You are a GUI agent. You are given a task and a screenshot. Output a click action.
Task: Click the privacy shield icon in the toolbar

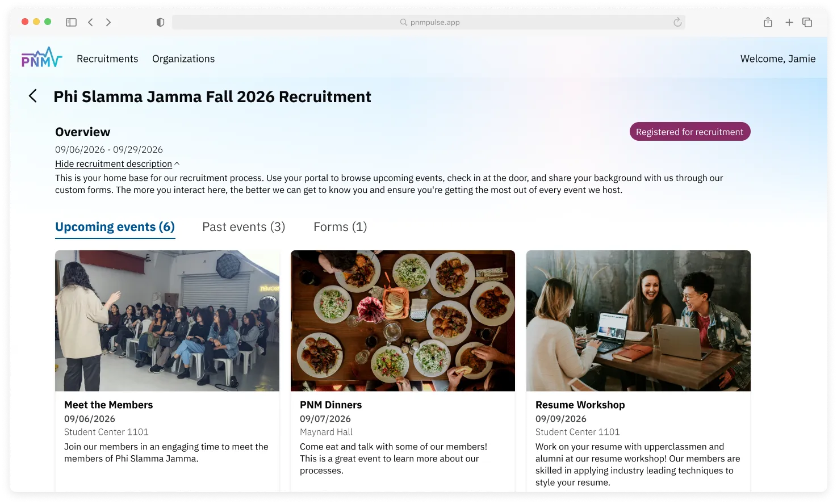pos(160,22)
